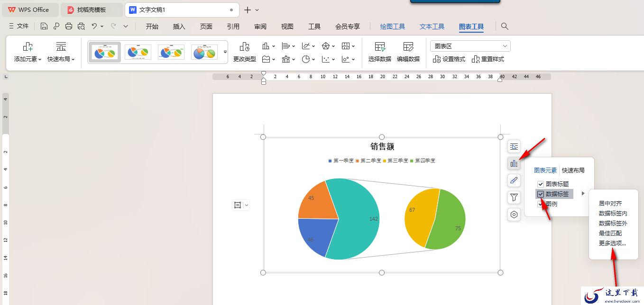The image size is (644, 305).
Task: Click the chart settings hexagon icon
Action: pyautogui.click(x=514, y=215)
